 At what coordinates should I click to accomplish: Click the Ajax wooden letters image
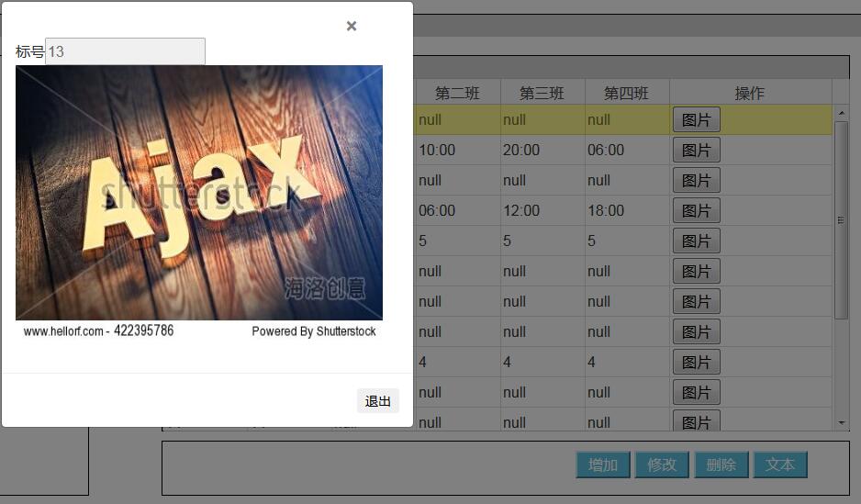(x=199, y=193)
